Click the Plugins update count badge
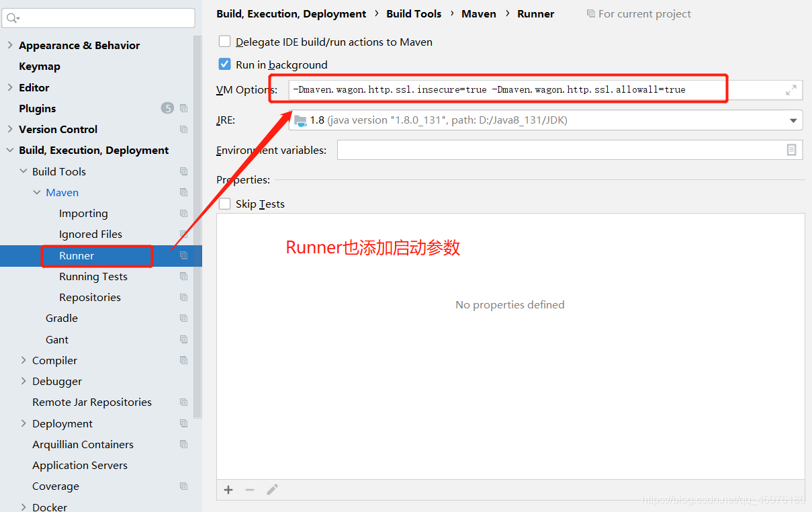Viewport: 812px width, 512px height. pyautogui.click(x=167, y=108)
